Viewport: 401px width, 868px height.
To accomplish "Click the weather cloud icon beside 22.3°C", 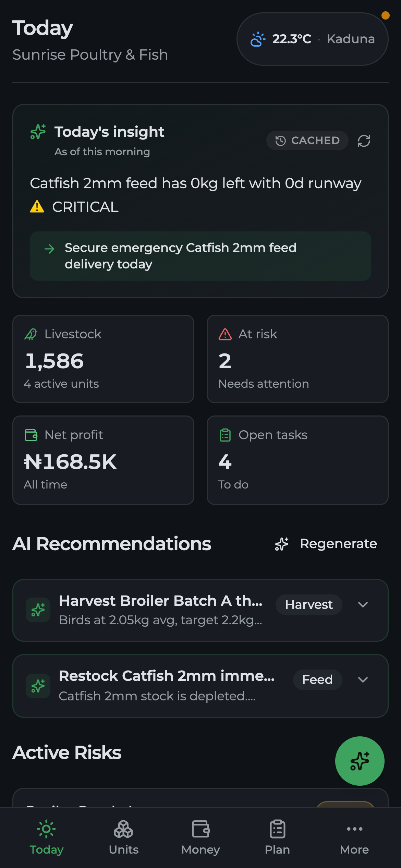I will 258,39.
